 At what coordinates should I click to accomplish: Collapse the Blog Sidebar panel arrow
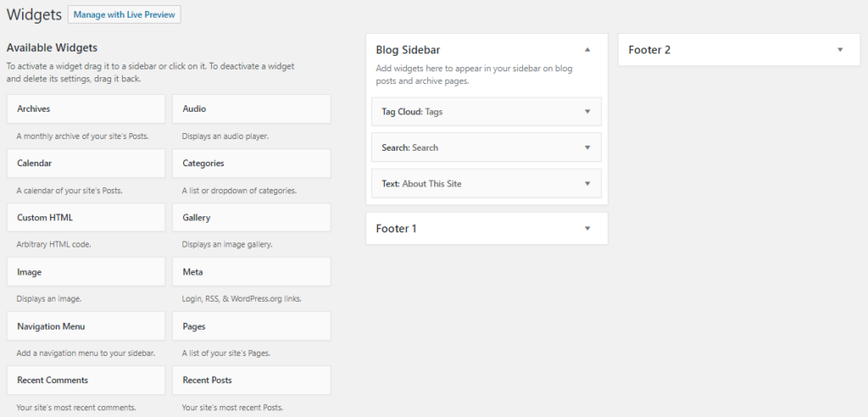[x=587, y=50]
